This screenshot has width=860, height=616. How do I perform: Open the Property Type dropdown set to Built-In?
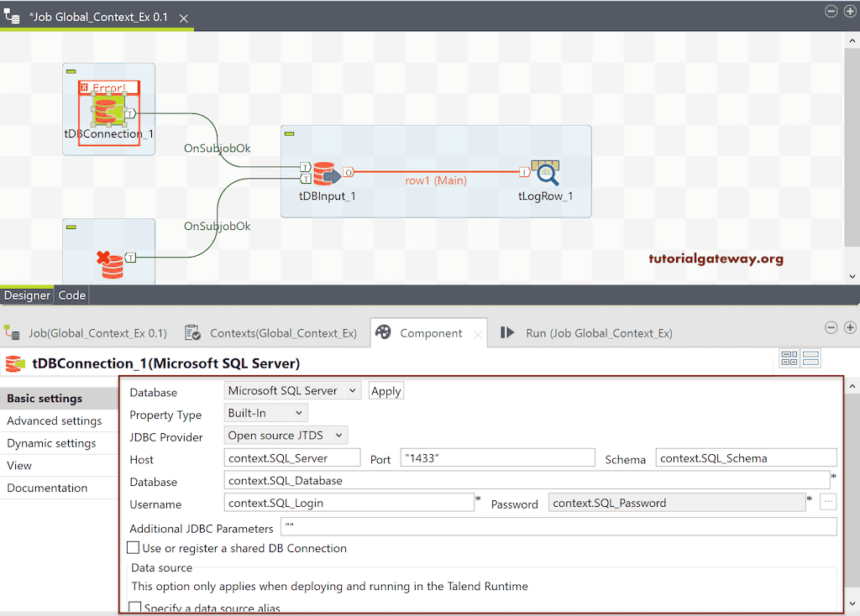(265, 413)
